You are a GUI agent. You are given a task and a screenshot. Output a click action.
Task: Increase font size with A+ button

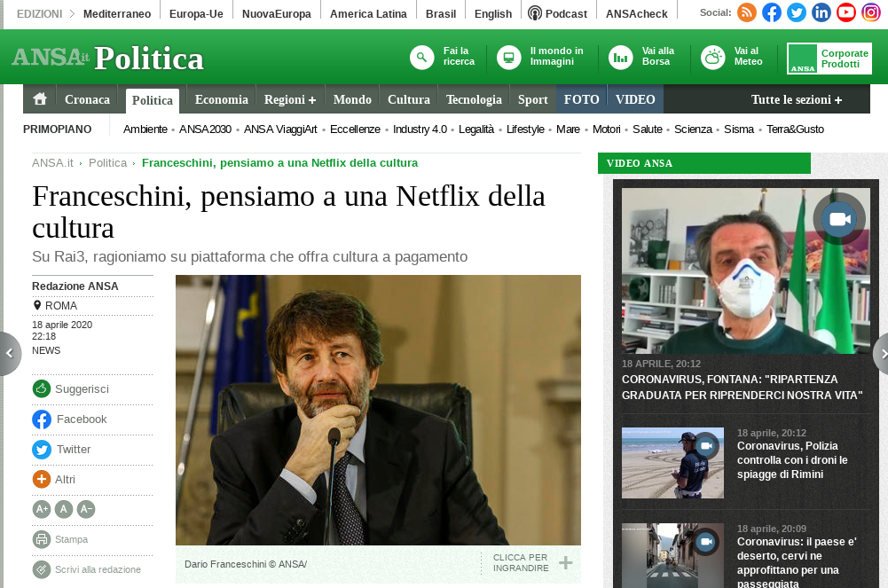(x=42, y=509)
